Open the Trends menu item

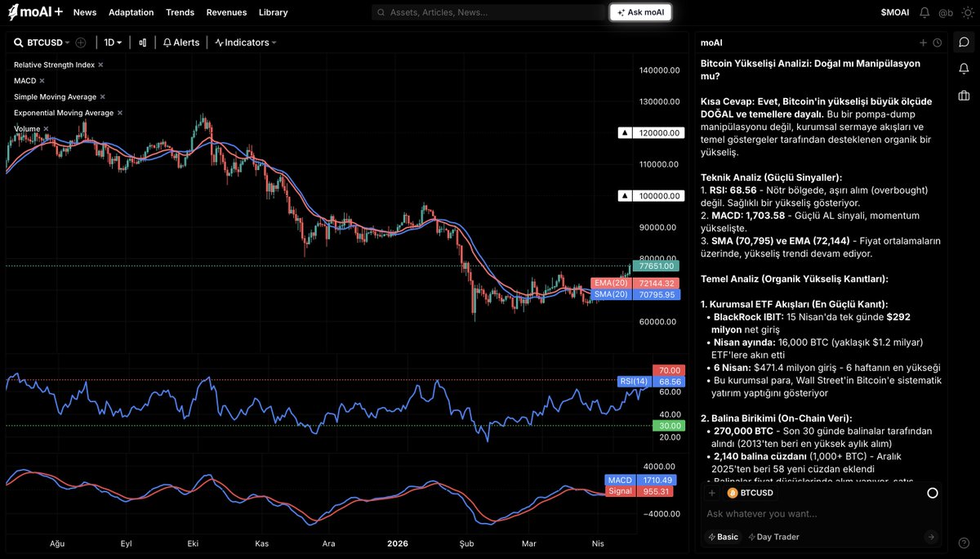click(x=180, y=12)
